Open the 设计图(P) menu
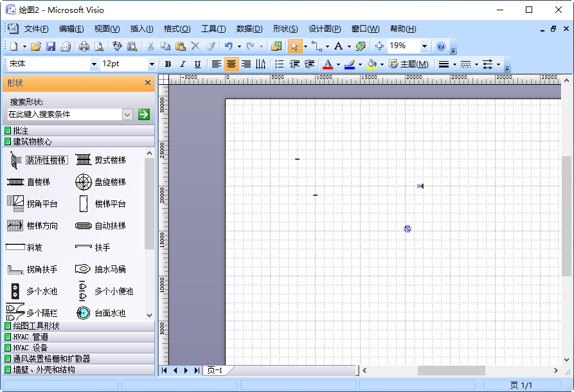This screenshot has height=392, width=574. tap(325, 29)
